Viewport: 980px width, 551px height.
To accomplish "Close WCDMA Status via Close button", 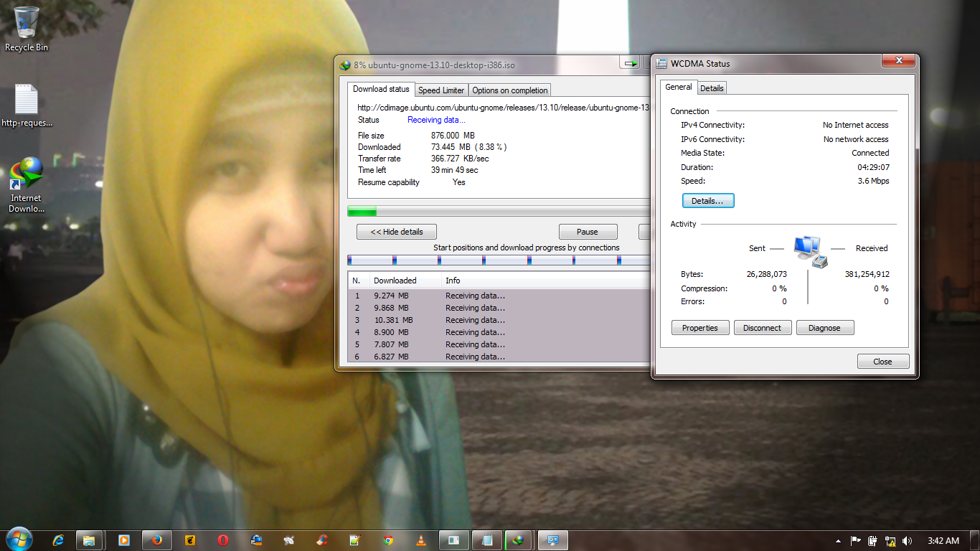I will 883,362.
